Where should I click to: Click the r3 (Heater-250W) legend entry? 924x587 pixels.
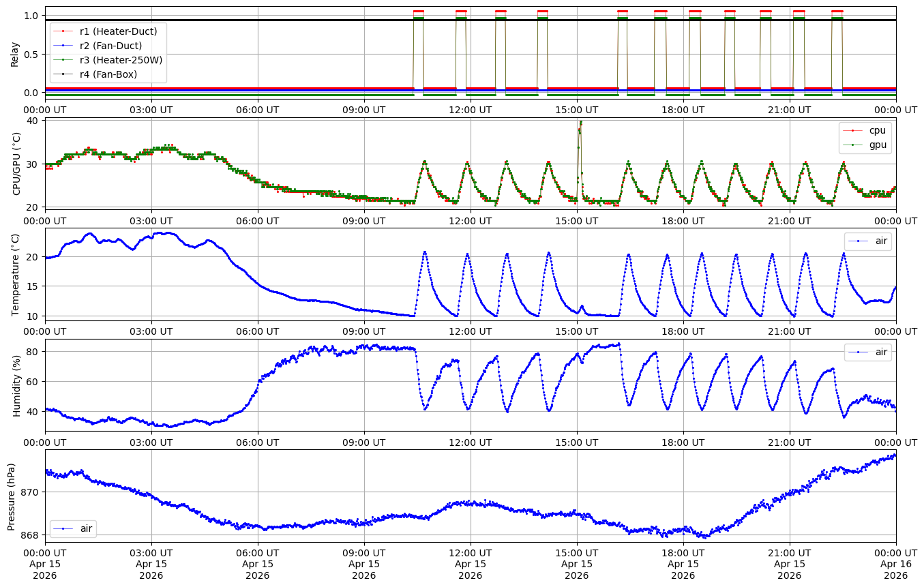click(121, 60)
